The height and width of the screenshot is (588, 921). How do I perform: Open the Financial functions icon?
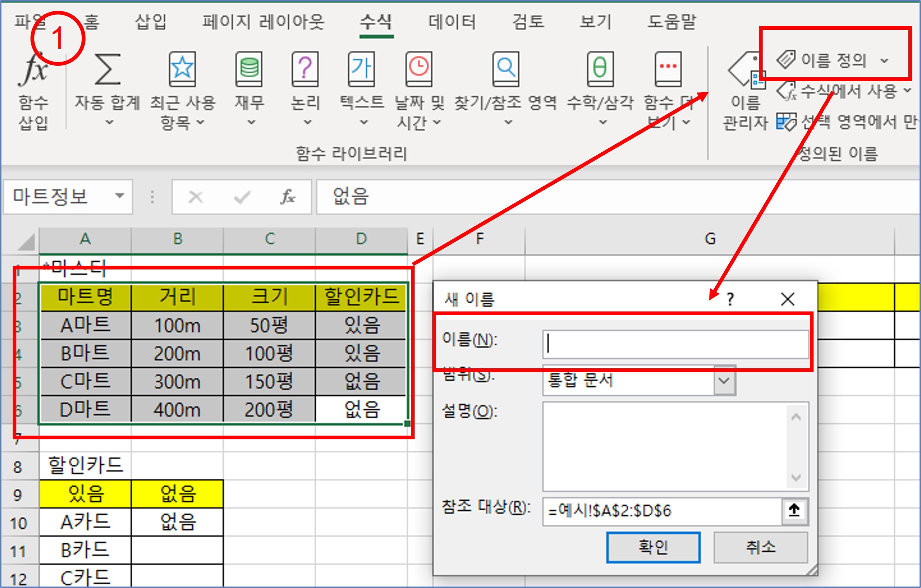click(x=249, y=70)
